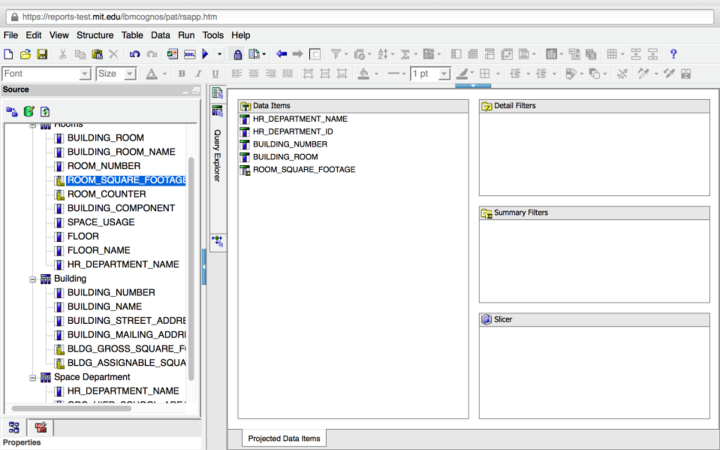
Task: Click the Save report icon
Action: coord(43,54)
